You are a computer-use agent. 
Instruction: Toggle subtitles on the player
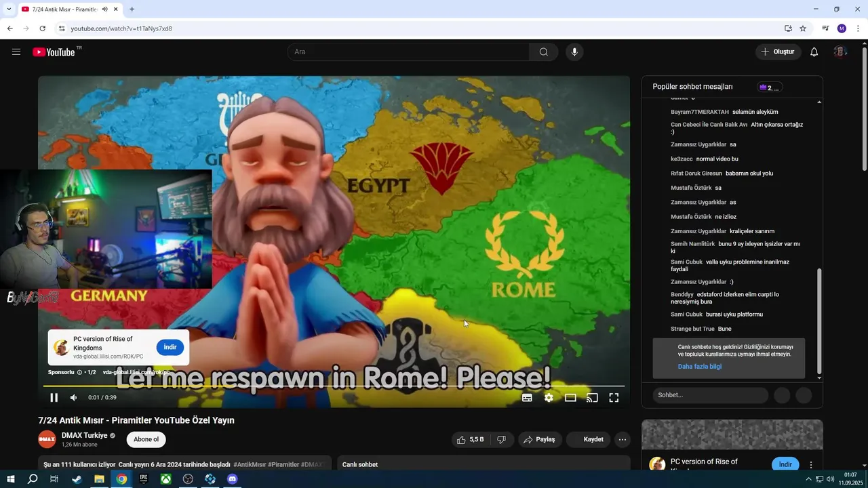coord(527,398)
